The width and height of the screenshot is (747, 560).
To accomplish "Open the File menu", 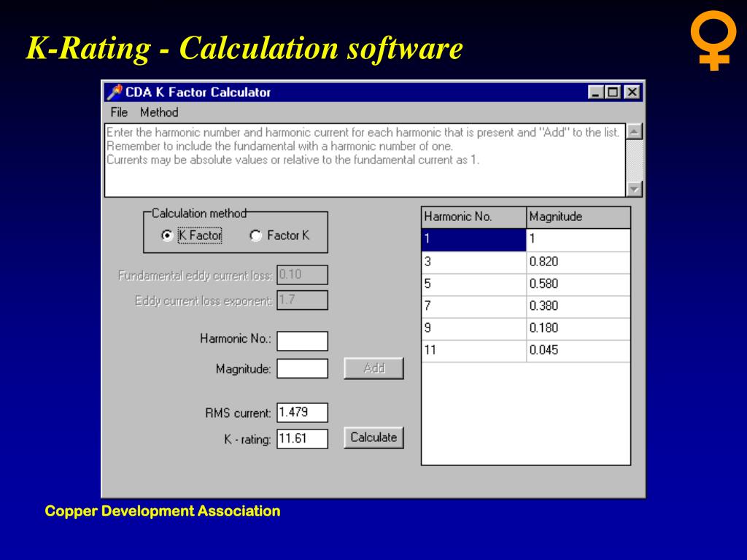I will click(x=119, y=112).
